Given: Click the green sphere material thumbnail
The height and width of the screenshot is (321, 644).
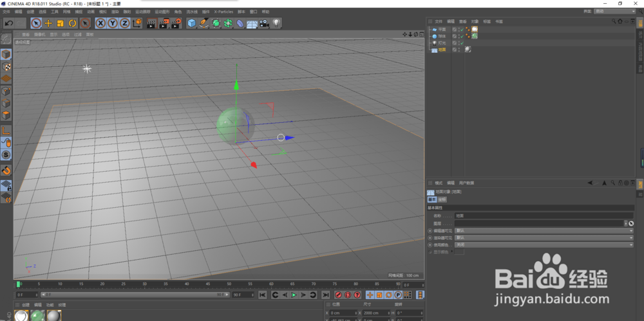Looking at the screenshot, I should point(37,315).
